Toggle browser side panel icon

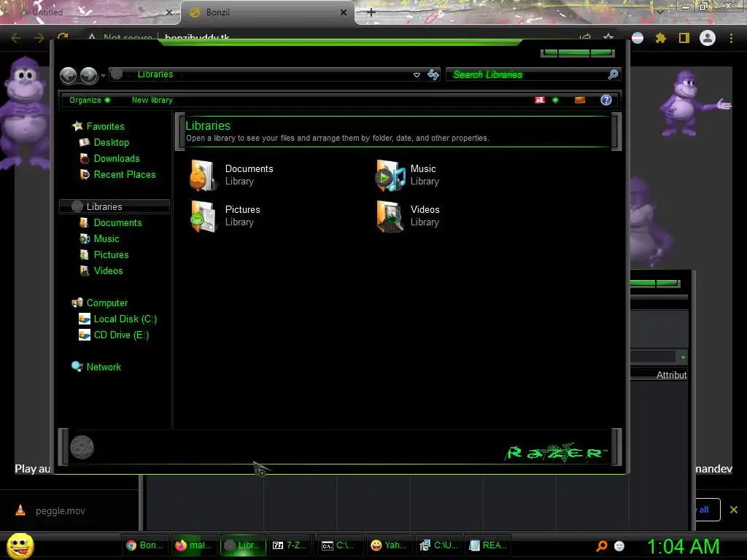[684, 38]
